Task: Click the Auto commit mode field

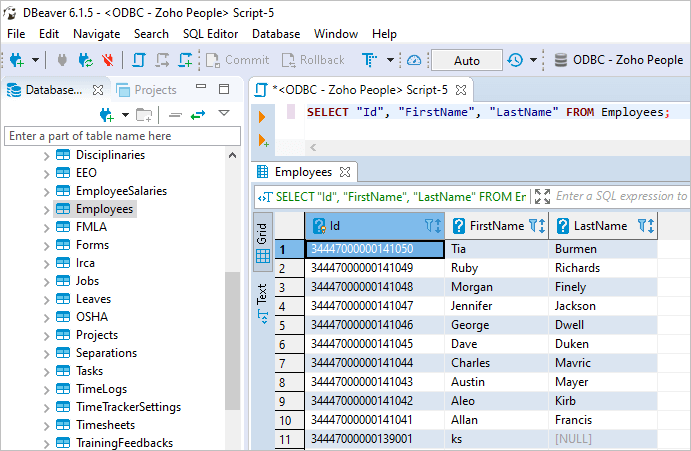Action: click(x=467, y=60)
